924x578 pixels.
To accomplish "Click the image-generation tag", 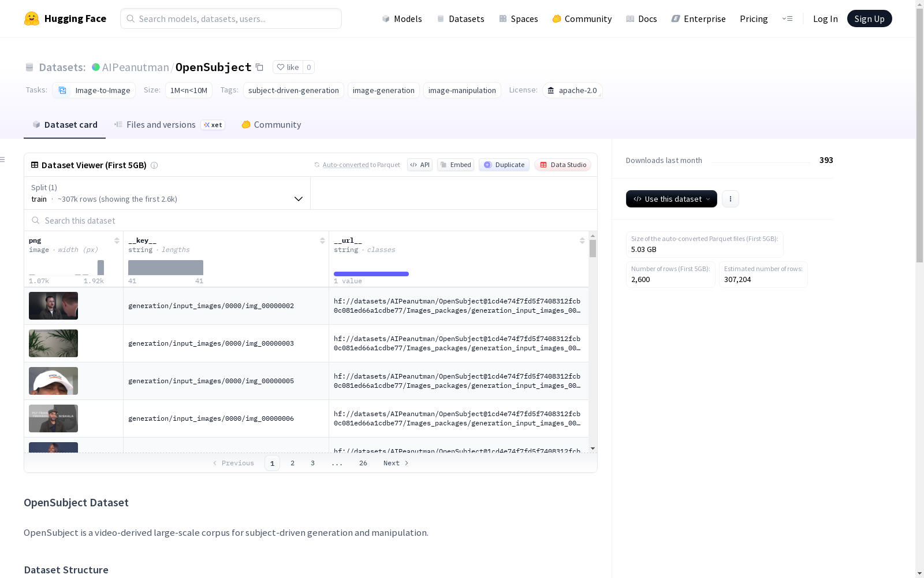I will point(383,90).
